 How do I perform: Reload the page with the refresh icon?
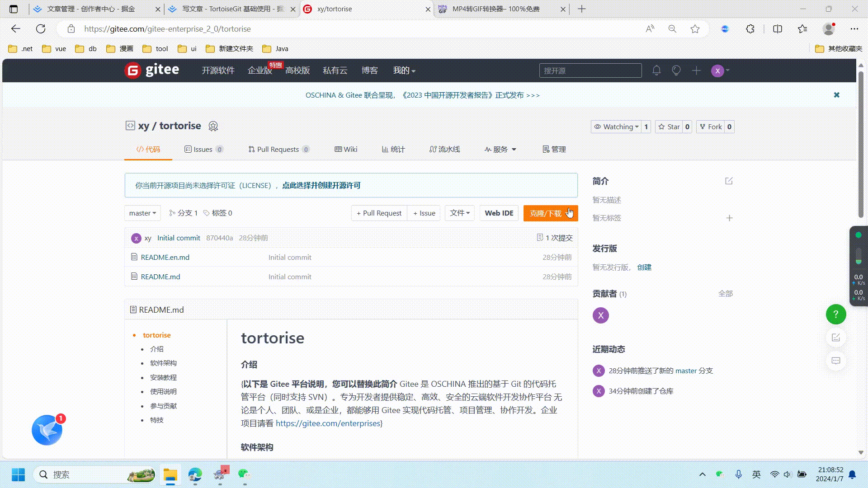[x=41, y=29]
